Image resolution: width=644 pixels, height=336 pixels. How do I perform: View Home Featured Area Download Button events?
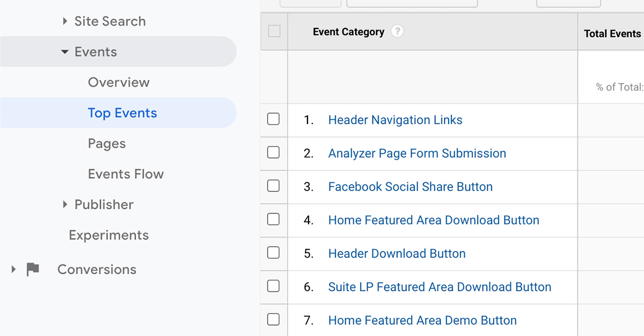pos(434,220)
